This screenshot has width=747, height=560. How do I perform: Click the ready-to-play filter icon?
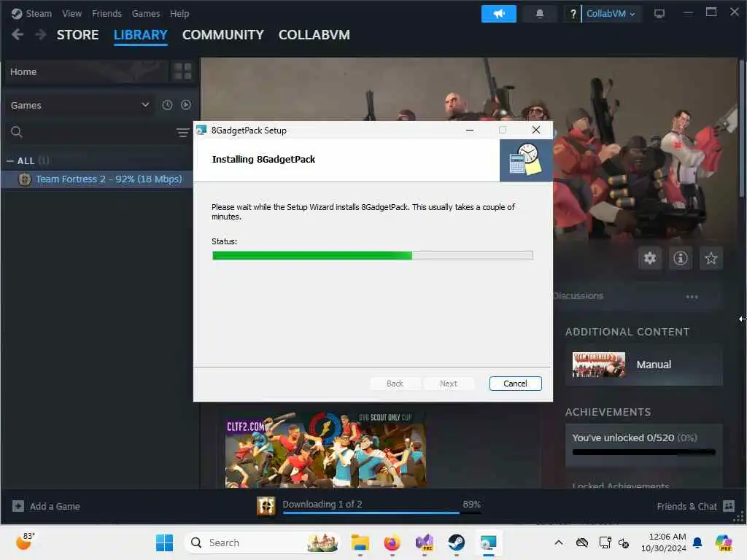pyautogui.click(x=186, y=105)
